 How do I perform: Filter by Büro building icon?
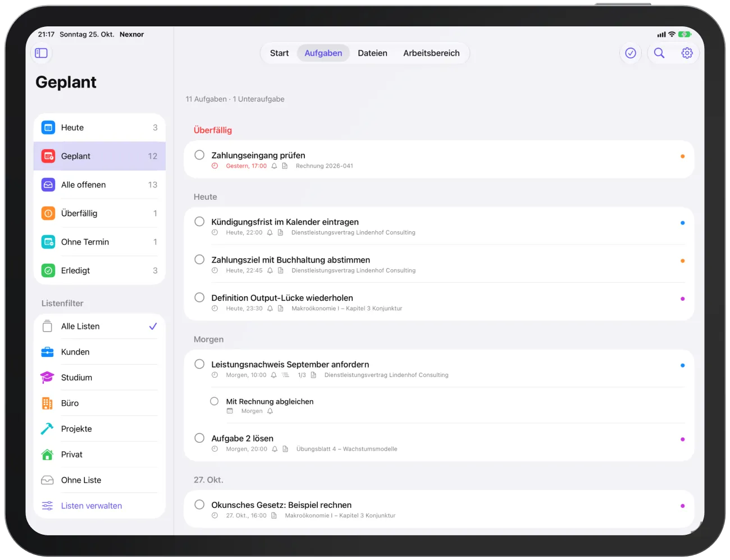point(48,403)
